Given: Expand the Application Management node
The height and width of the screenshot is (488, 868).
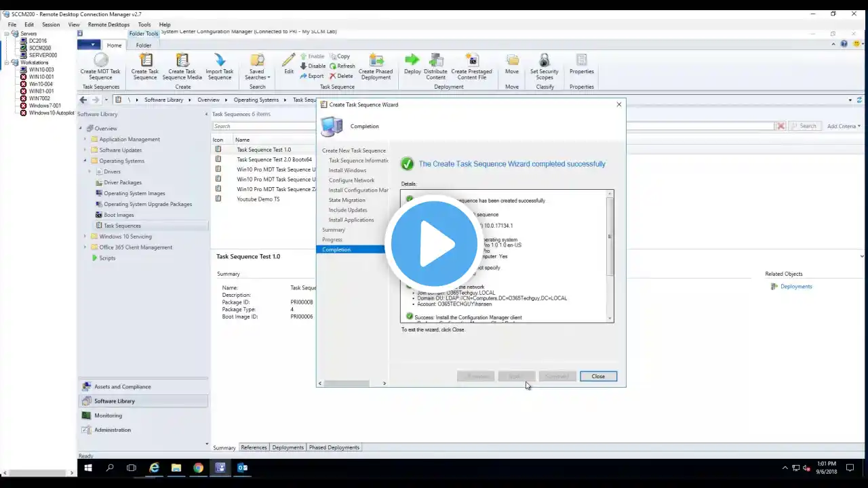Looking at the screenshot, I should (x=85, y=139).
